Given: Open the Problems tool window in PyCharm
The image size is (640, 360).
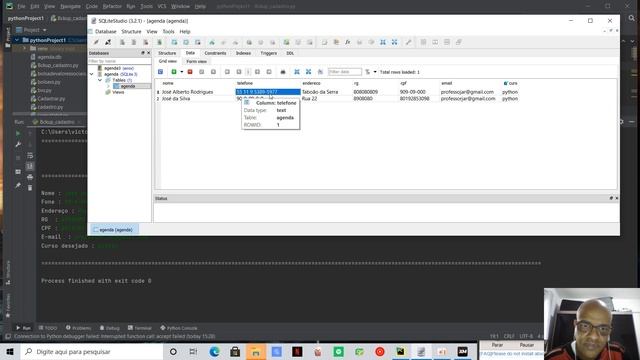Looking at the screenshot, I should click(x=78, y=328).
